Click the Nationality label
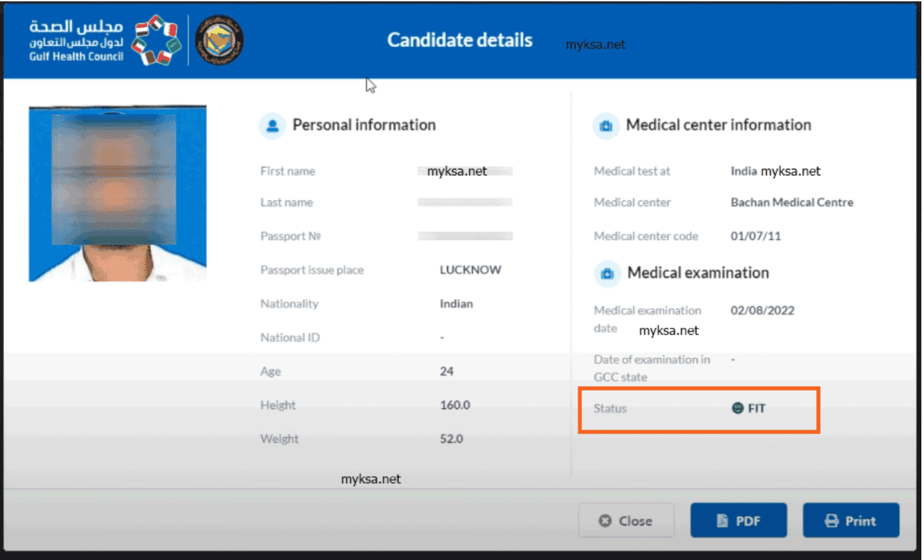The image size is (924, 560). (289, 304)
